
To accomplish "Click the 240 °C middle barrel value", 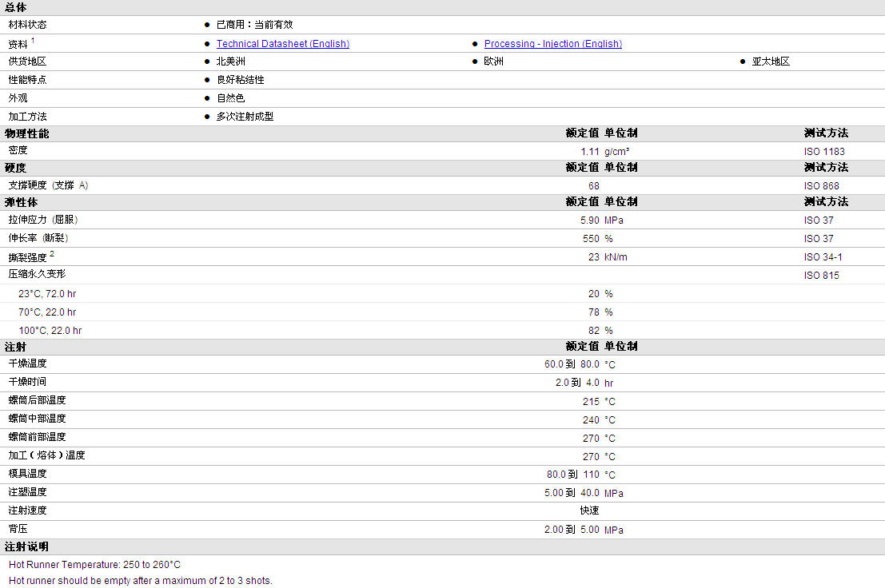I will click(599, 420).
